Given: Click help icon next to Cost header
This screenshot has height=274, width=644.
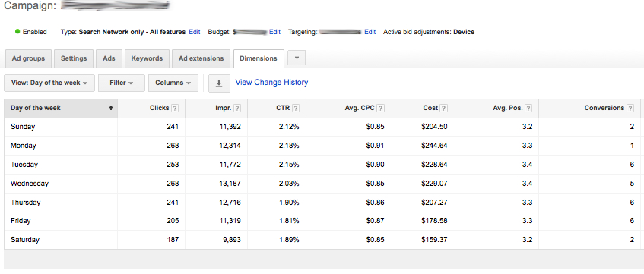Looking at the screenshot, I should (x=443, y=109).
